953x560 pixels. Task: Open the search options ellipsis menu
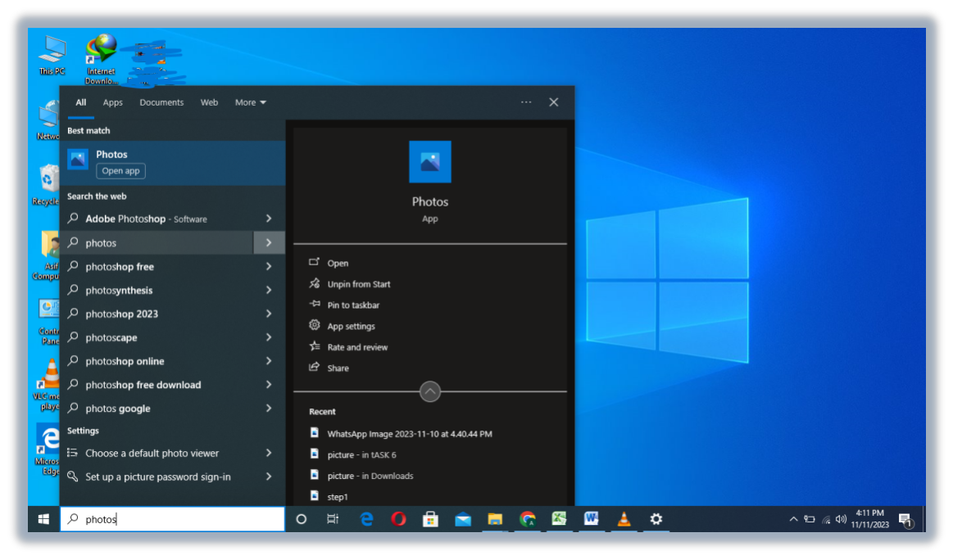point(526,102)
